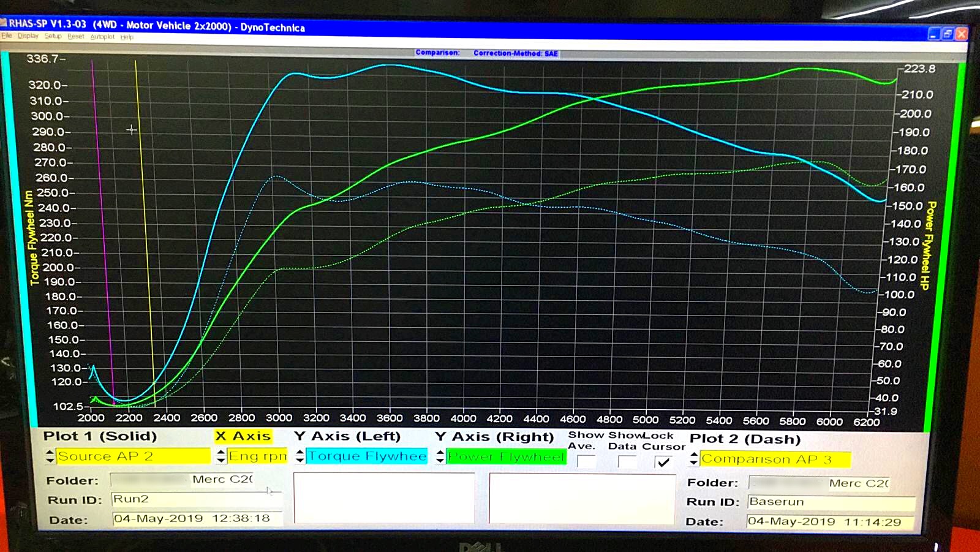Open the Setup menu
The height and width of the screenshot is (552, 980).
coord(53,36)
